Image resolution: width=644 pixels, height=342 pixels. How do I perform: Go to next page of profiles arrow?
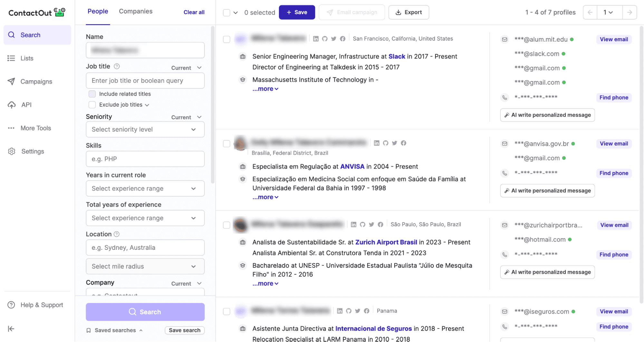click(630, 12)
